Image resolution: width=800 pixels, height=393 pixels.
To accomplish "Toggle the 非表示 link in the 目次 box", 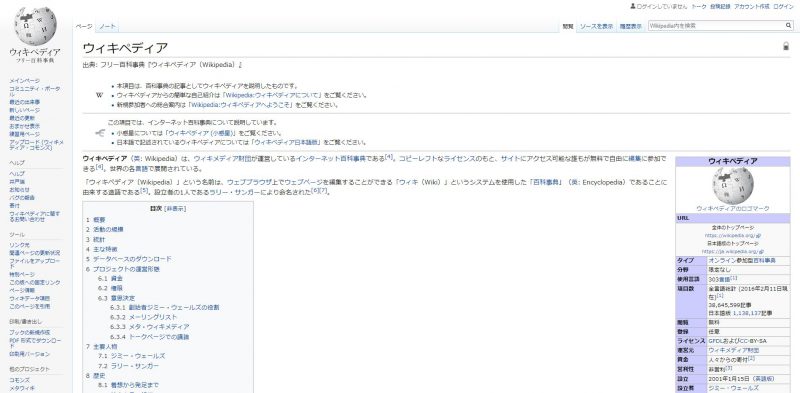I will [175, 209].
